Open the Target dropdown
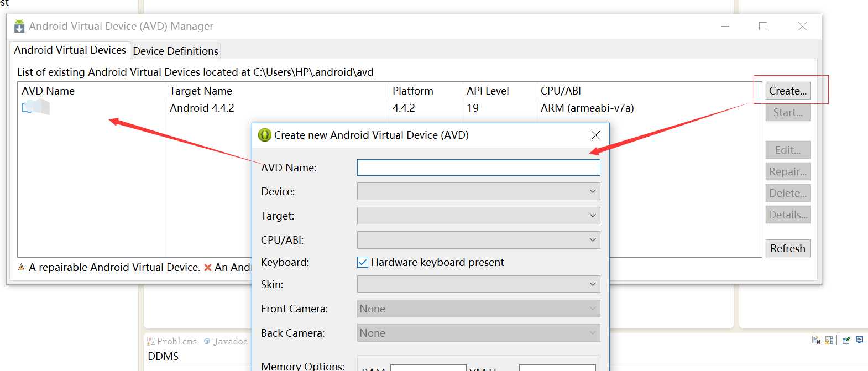The width and height of the screenshot is (868, 371). point(479,216)
